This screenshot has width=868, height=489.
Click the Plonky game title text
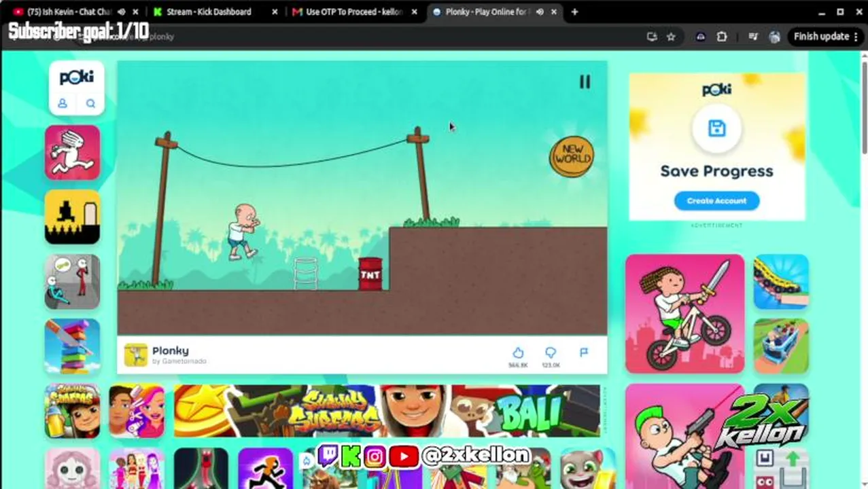click(170, 350)
